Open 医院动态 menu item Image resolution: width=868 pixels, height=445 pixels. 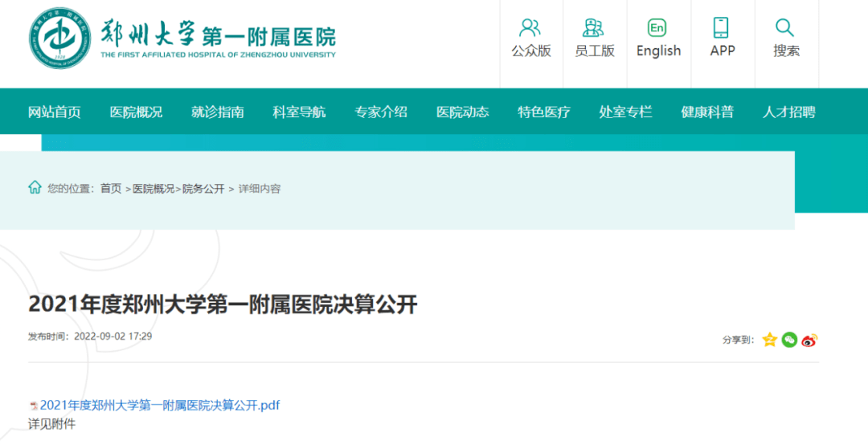463,112
